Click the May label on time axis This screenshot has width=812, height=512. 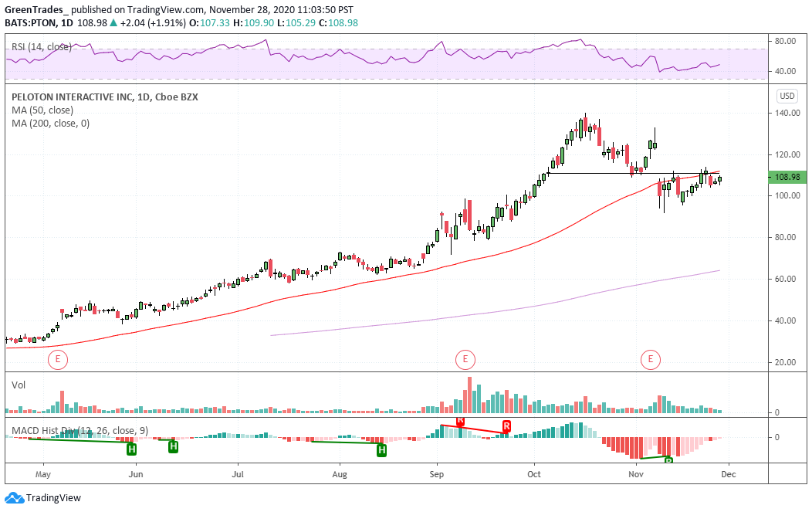[43, 474]
